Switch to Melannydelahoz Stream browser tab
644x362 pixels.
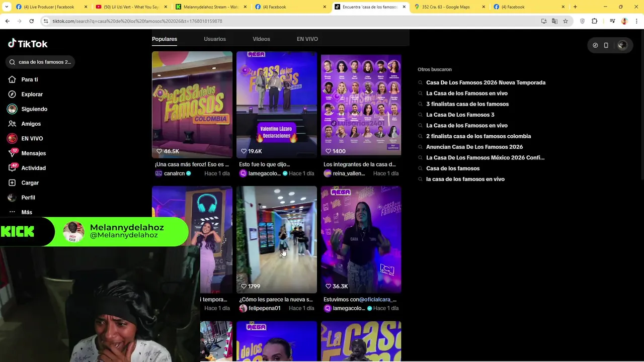(x=210, y=7)
